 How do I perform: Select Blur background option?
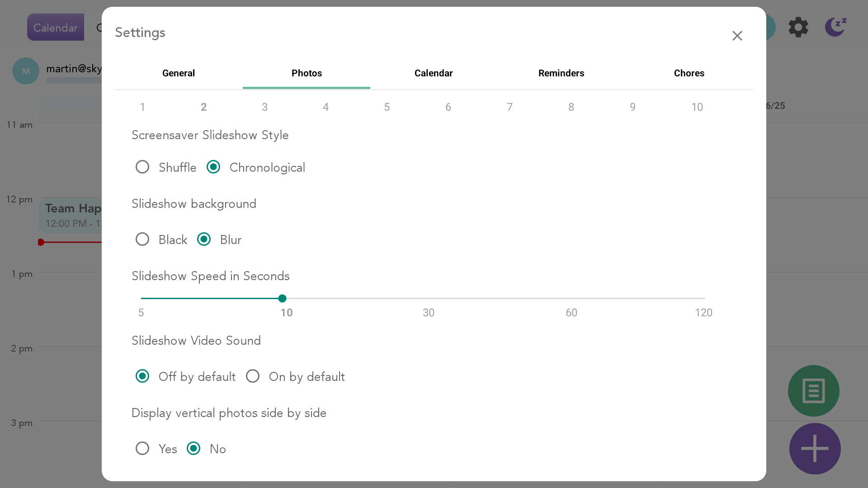(x=204, y=239)
